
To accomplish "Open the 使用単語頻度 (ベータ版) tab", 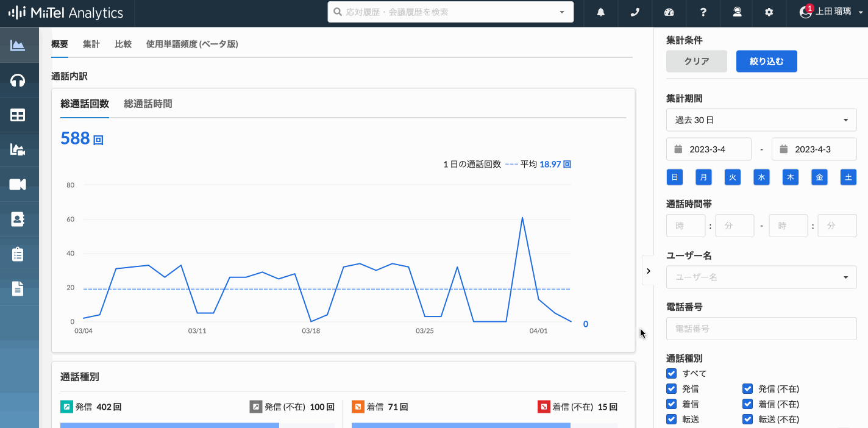I will (192, 45).
